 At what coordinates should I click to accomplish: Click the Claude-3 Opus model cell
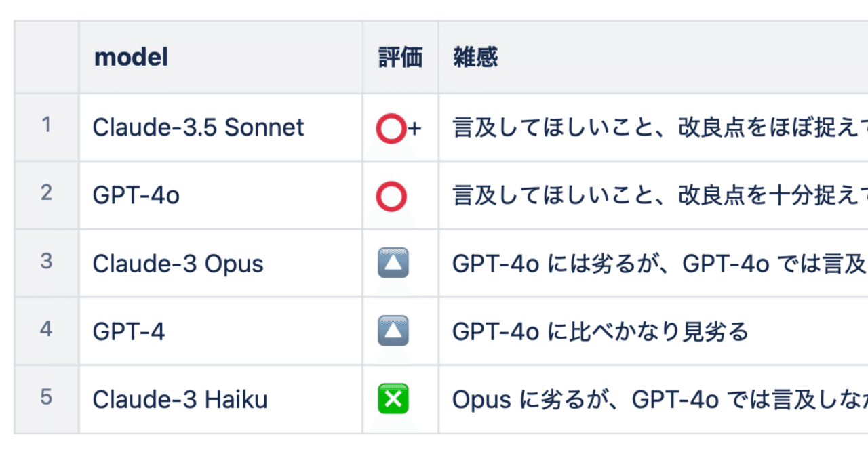tap(220, 263)
